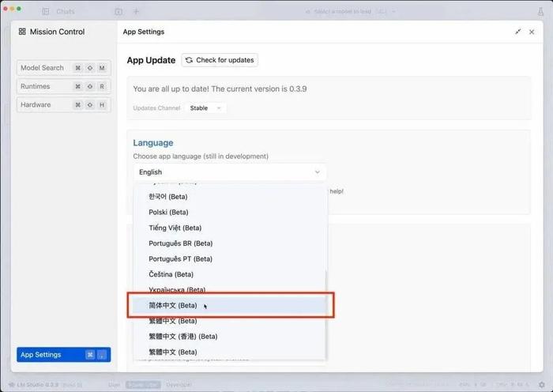553x392 pixels.
Task: Switch to Power User mode in status bar
Action: point(143,385)
